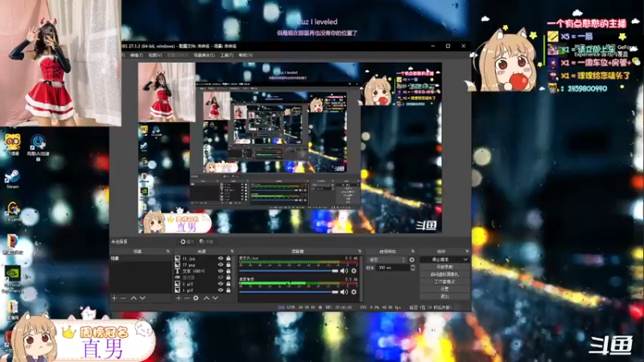
Task: Mute the 桌面音频 speaker icon
Action: pyautogui.click(x=344, y=292)
